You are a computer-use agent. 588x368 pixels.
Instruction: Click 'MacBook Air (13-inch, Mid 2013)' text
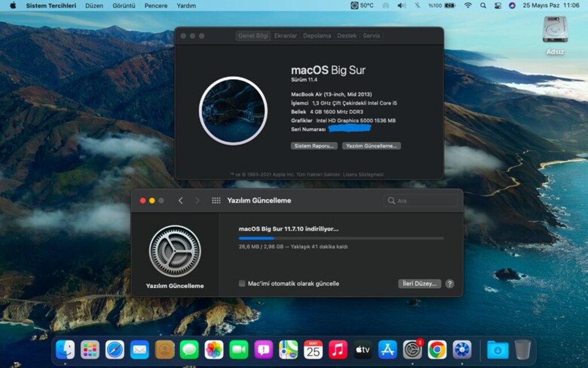tap(331, 94)
